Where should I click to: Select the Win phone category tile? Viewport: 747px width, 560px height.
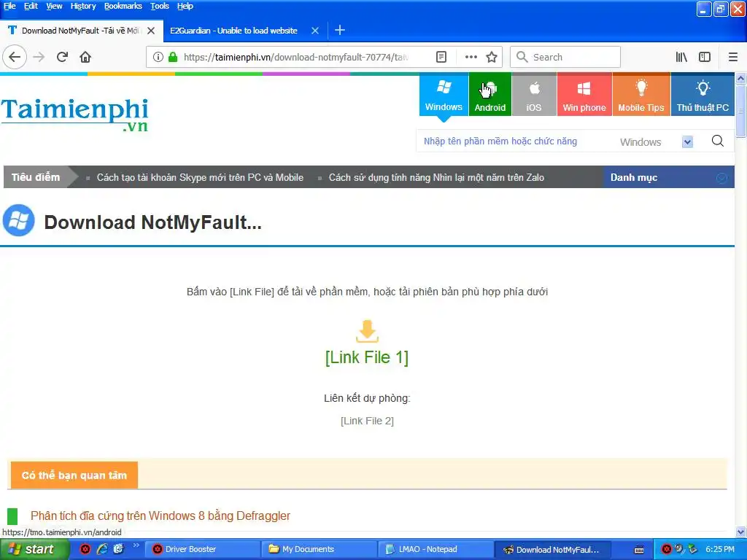click(584, 94)
